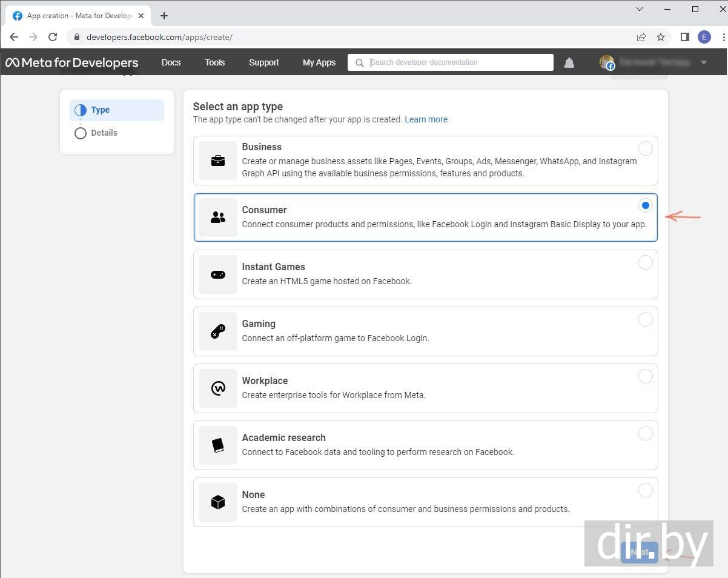
Task: Go back with the browser back arrow
Action: [x=14, y=37]
